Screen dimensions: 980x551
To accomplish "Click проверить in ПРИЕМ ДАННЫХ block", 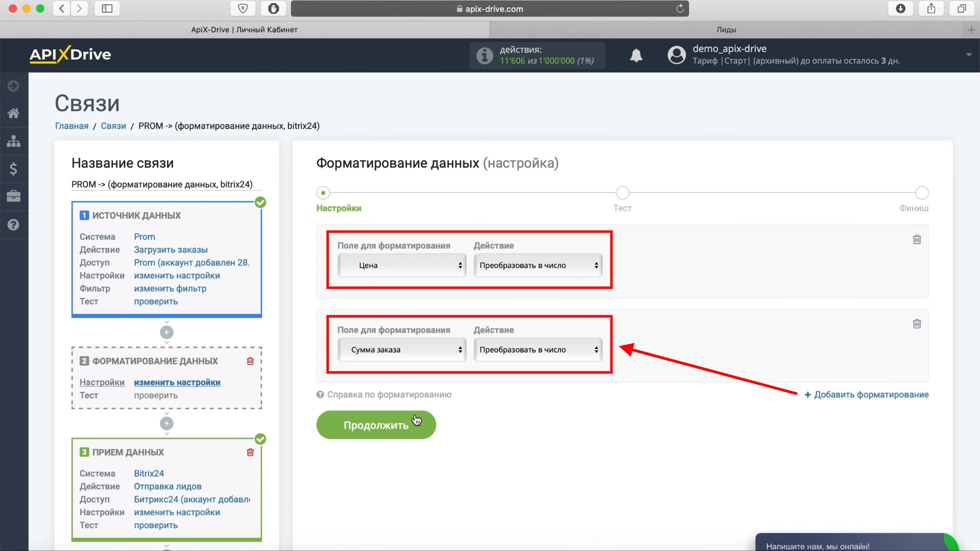I will click(x=156, y=525).
